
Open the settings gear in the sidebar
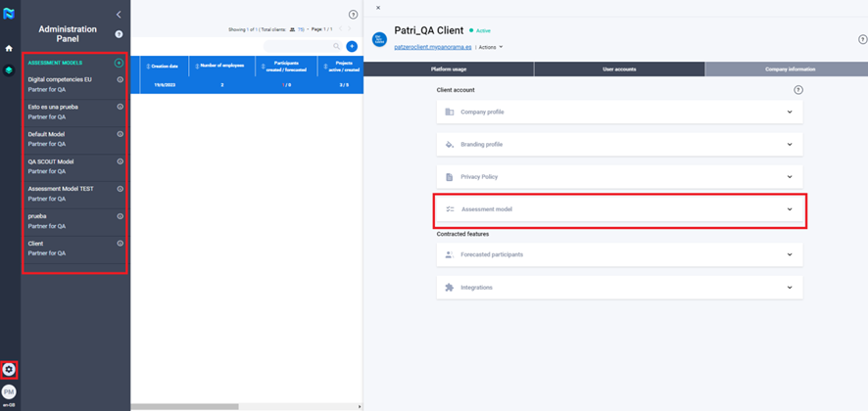(9, 369)
